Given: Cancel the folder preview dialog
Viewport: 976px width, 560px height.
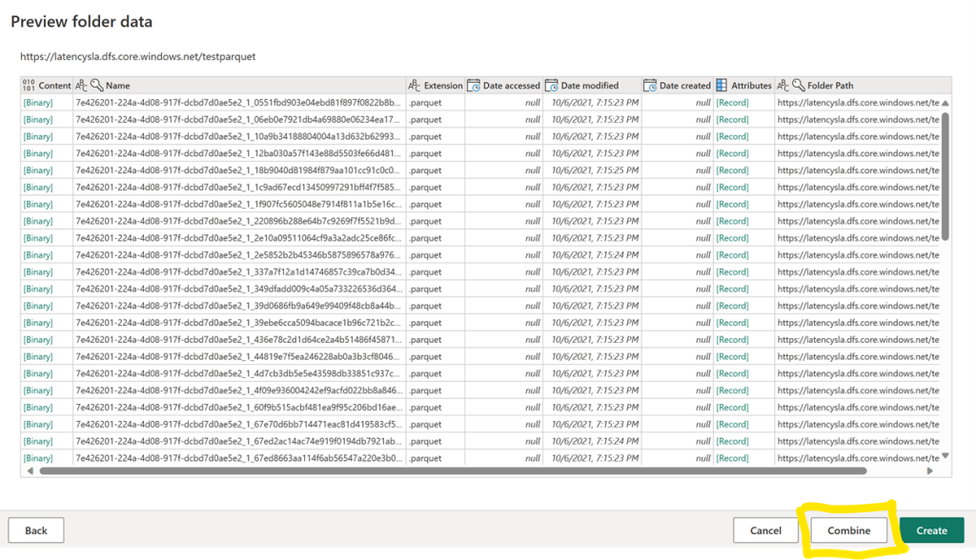Looking at the screenshot, I should pos(765,530).
